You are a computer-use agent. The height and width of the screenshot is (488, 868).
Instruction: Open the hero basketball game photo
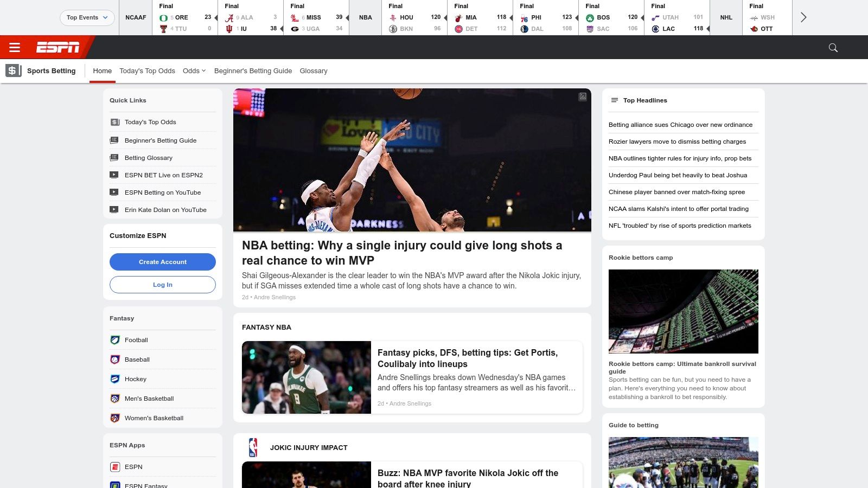pyautogui.click(x=412, y=160)
